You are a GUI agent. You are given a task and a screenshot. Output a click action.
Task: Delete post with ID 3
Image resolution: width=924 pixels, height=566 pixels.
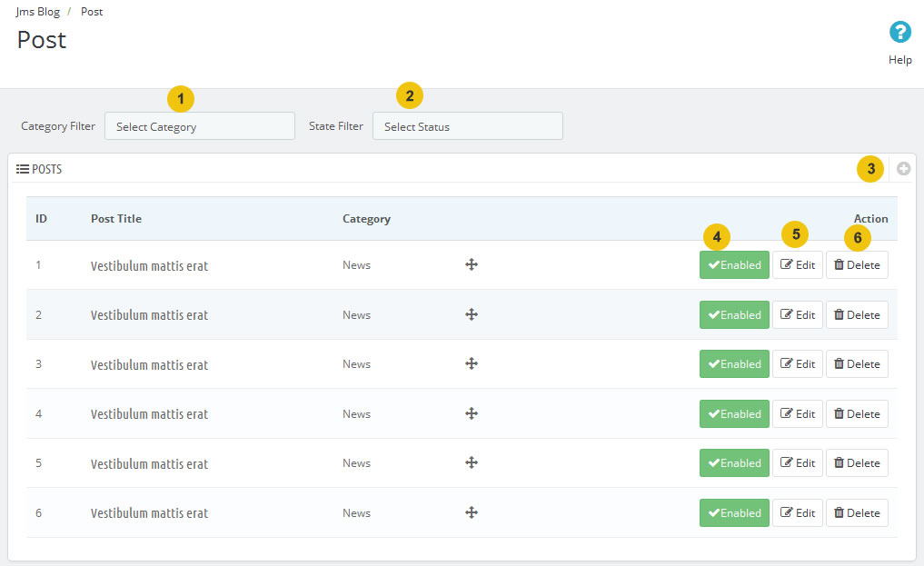click(x=857, y=364)
